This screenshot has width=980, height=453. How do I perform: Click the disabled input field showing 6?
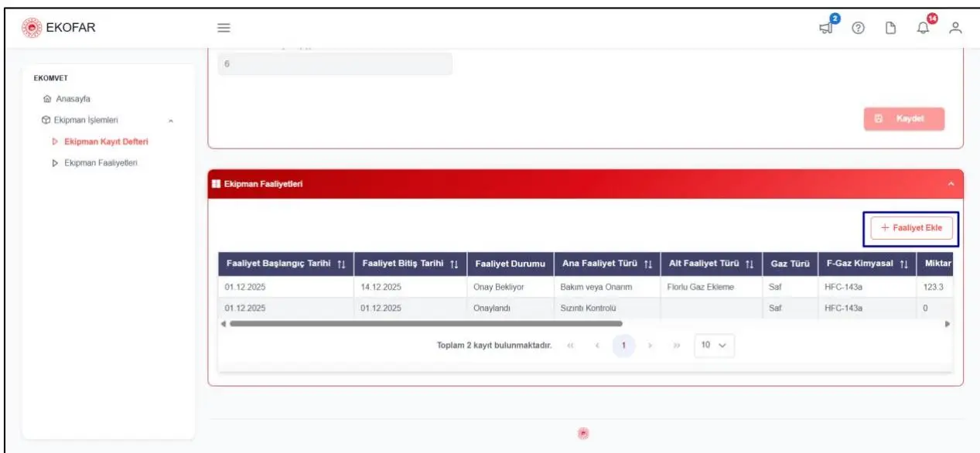click(x=335, y=64)
